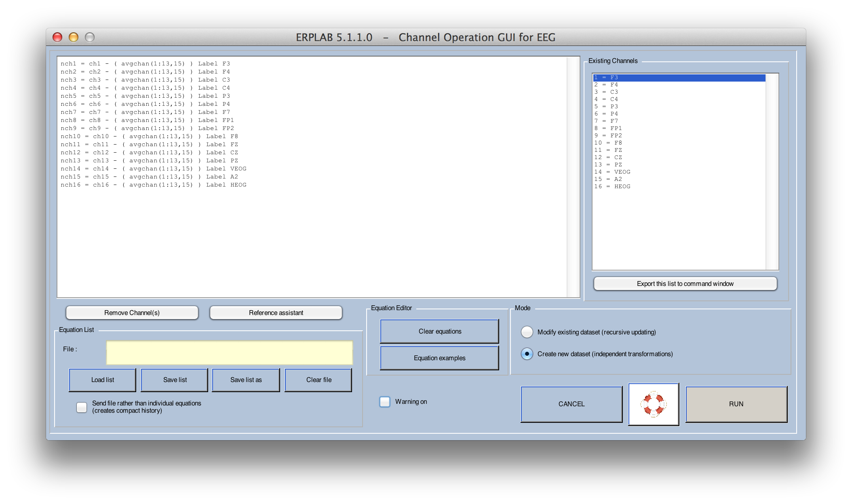Click the equations editor scrollbar
Screen dimensions: 852x504
(573, 177)
